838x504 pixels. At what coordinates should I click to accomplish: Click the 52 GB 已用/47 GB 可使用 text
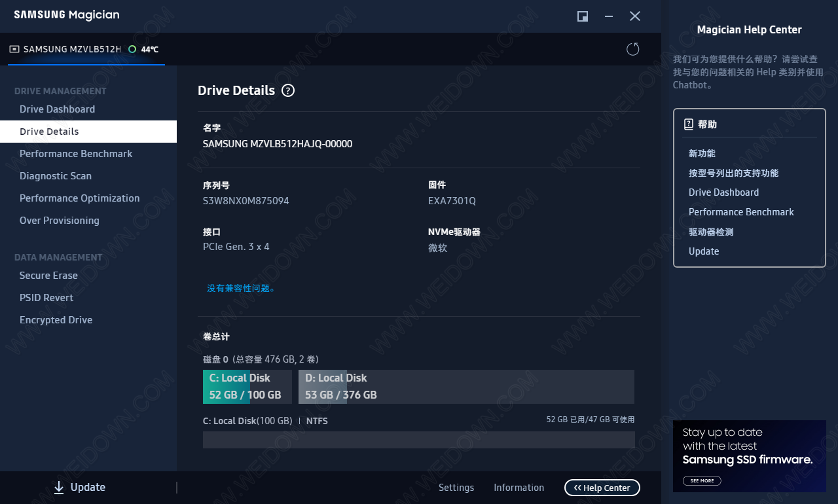[x=591, y=420]
